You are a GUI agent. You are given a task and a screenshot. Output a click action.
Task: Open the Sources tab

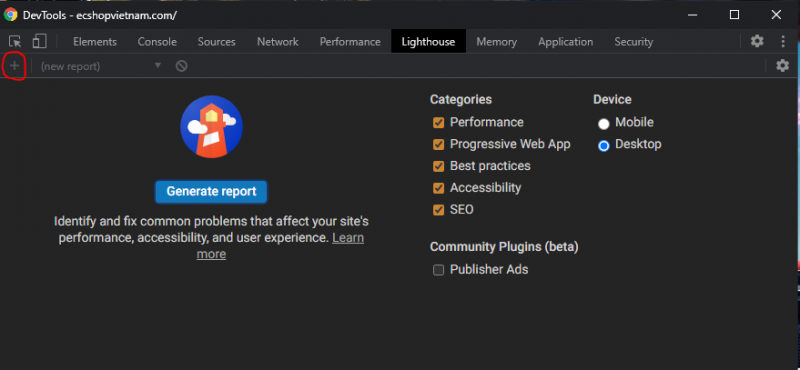(216, 42)
